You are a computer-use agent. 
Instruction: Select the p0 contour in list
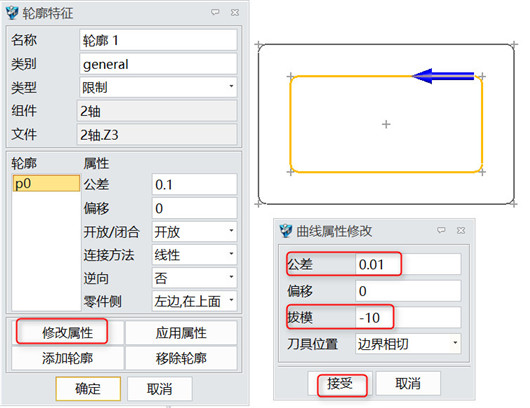pyautogui.click(x=46, y=183)
